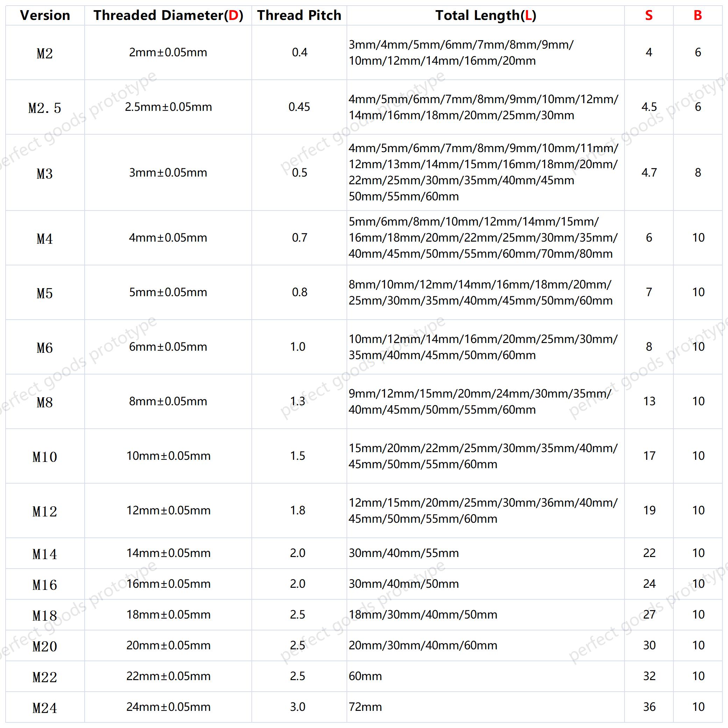Click the 10mm±0.05mm diameter cell
Viewport: 728px width, 728px height.
[168, 456]
